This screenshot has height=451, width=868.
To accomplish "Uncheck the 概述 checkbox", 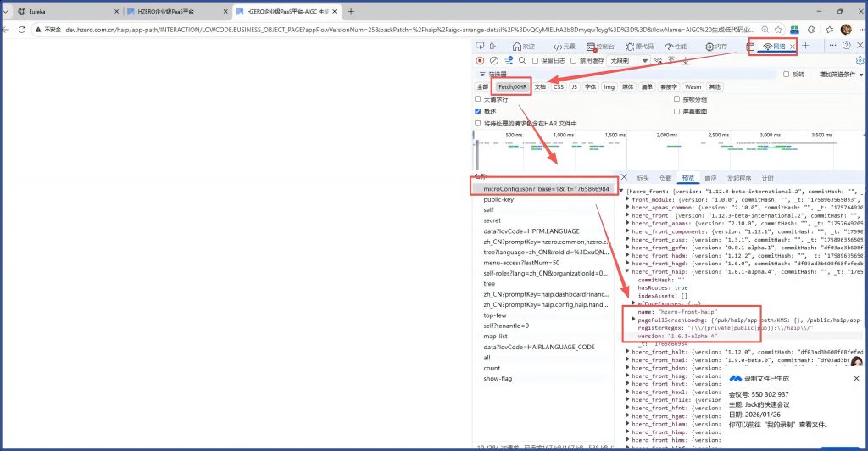I will [478, 111].
